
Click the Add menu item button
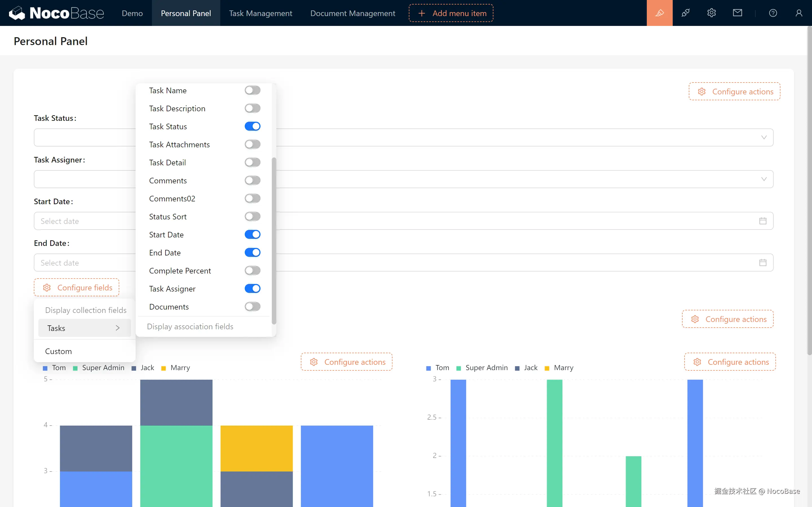coord(451,13)
